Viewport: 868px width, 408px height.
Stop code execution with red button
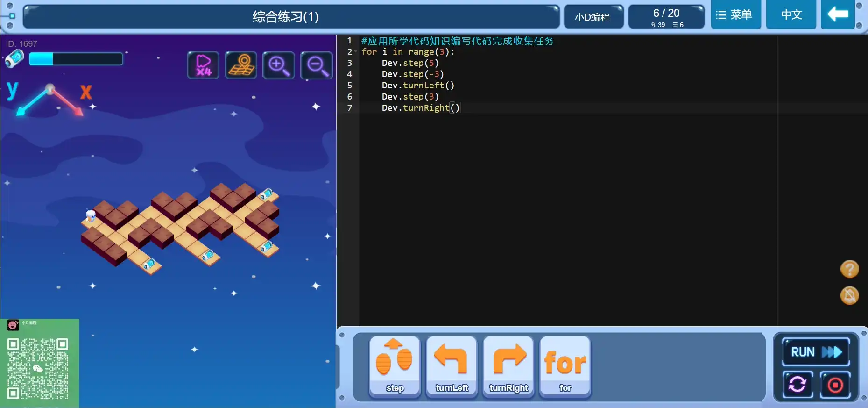(x=835, y=385)
